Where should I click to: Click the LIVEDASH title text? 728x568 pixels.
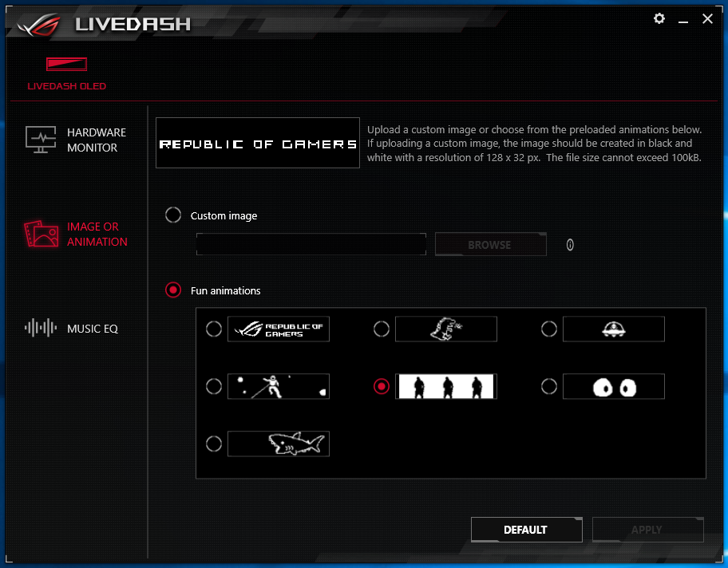coord(133,24)
